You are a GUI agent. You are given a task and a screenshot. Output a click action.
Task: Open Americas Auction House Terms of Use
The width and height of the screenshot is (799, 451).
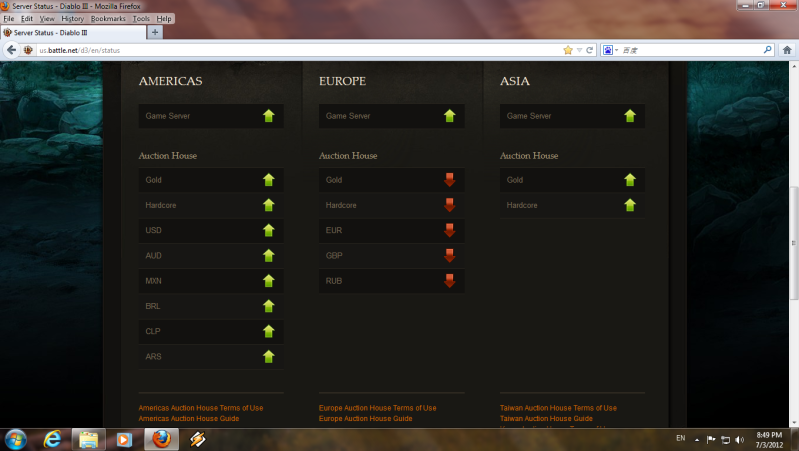tap(200, 408)
